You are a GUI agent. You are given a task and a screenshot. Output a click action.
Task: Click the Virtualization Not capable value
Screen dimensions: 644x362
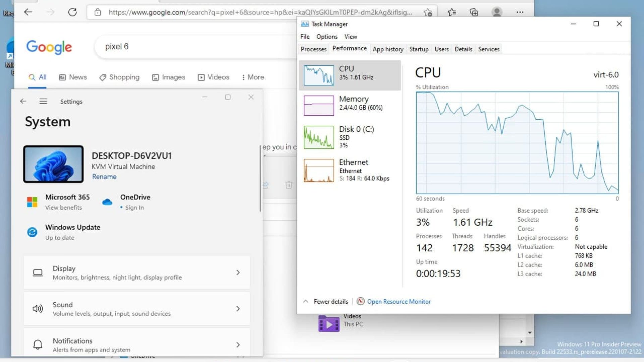pyautogui.click(x=591, y=247)
